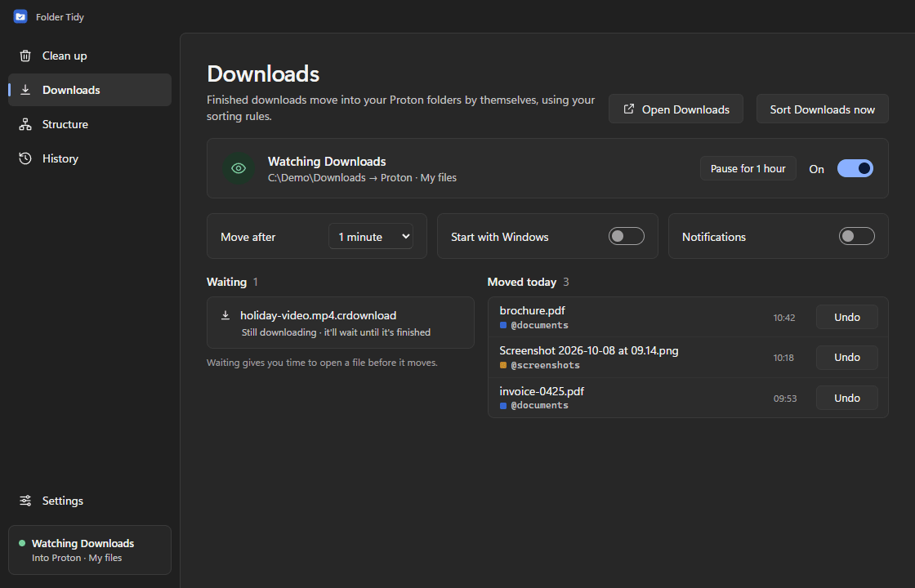Click download icon next to holiday-video.mp4.crdownload
The height and width of the screenshot is (588, 915).
(x=225, y=315)
